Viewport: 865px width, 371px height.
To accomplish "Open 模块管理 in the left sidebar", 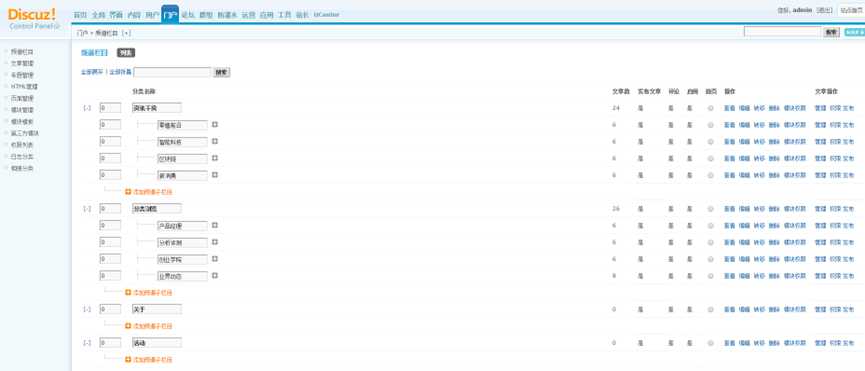I will [22, 110].
